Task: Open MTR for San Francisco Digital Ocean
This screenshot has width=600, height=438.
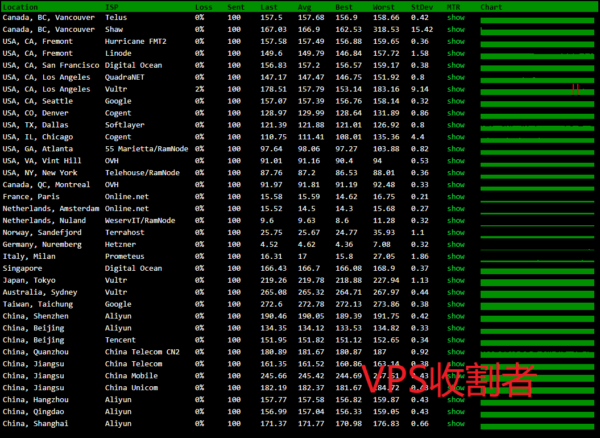Action: [455, 65]
